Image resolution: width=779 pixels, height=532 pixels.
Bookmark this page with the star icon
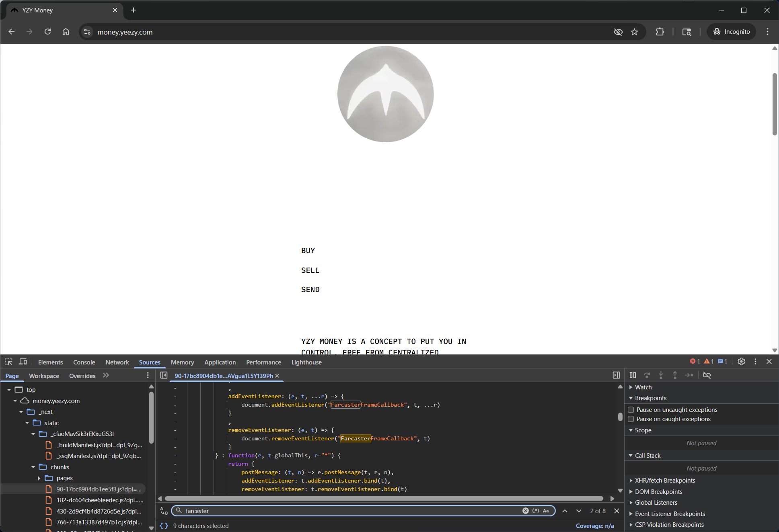[634, 32]
